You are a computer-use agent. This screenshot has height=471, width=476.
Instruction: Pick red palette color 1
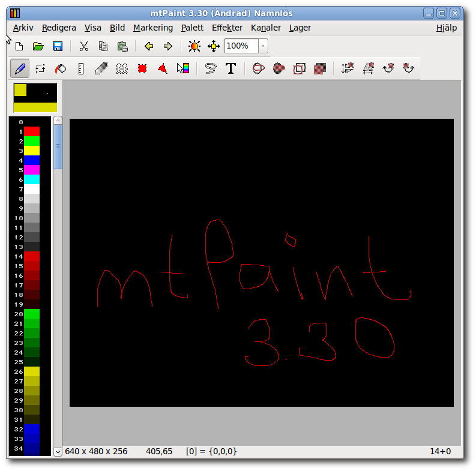click(32, 131)
